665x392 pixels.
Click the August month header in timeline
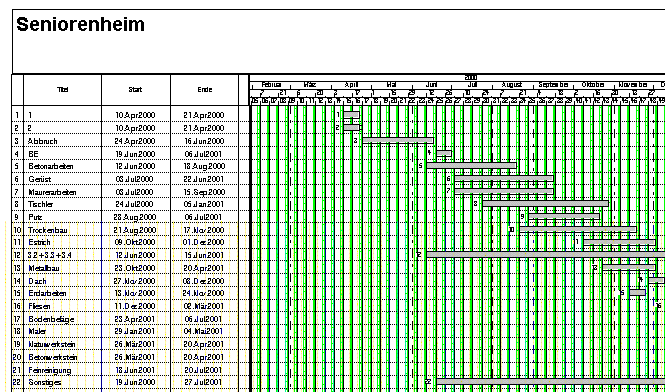pyautogui.click(x=512, y=85)
